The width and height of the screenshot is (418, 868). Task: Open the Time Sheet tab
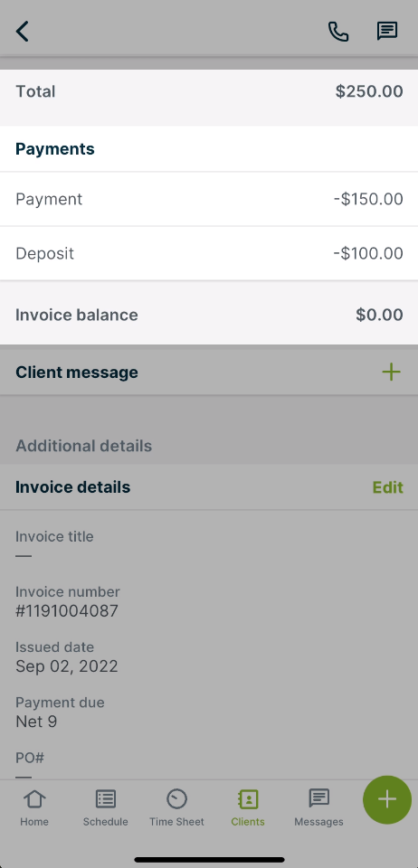176,807
